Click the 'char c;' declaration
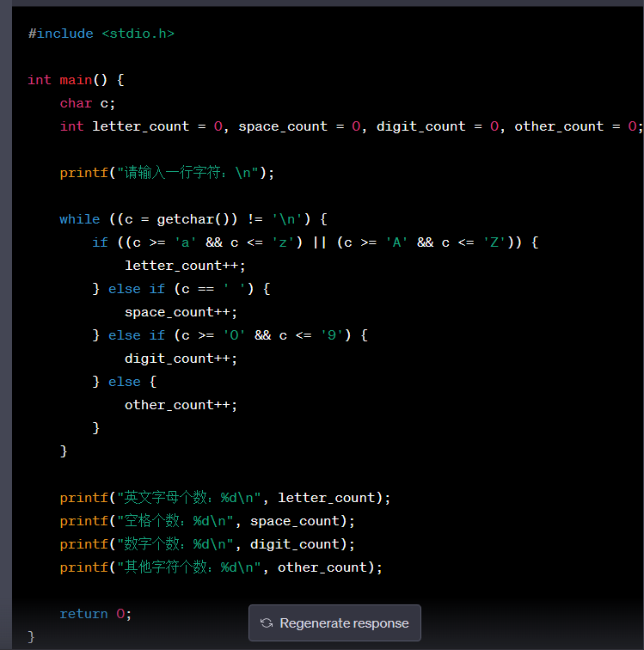 click(88, 103)
